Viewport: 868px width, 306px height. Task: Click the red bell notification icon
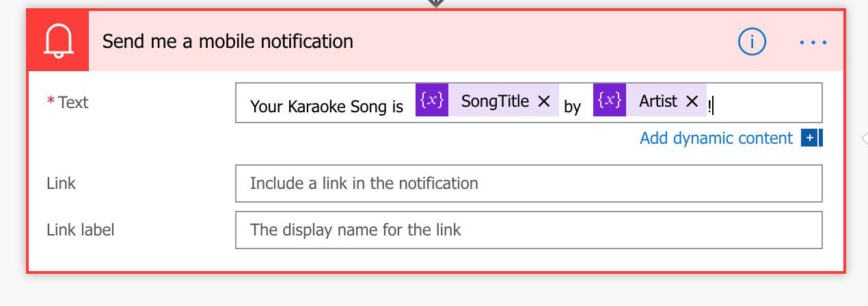[58, 41]
